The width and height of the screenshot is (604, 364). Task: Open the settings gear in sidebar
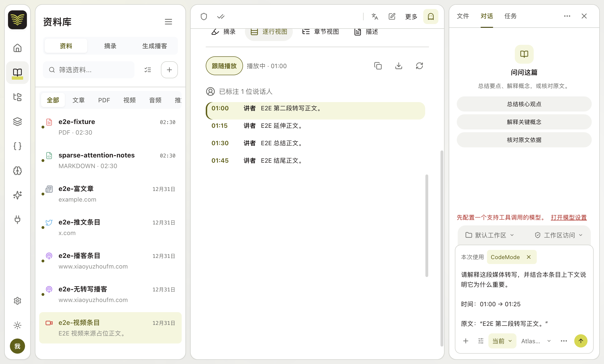(17, 301)
